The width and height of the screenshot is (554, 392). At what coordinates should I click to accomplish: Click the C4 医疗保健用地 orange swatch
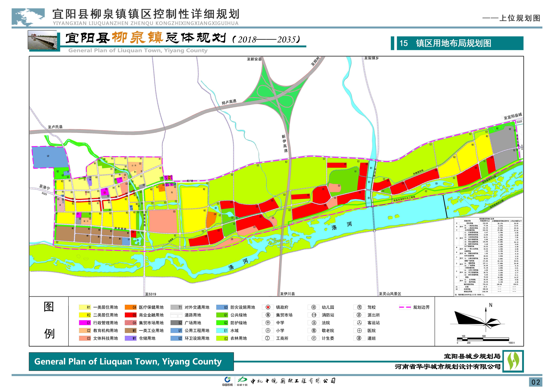(131, 307)
